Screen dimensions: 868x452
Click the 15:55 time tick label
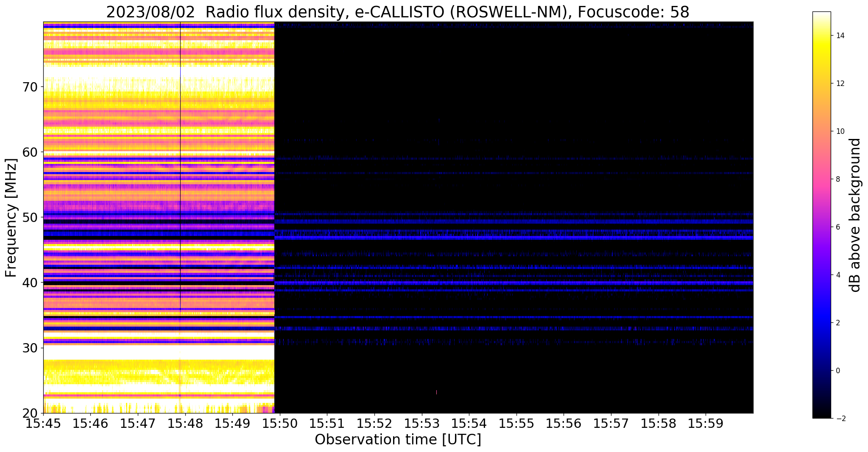tap(516, 423)
